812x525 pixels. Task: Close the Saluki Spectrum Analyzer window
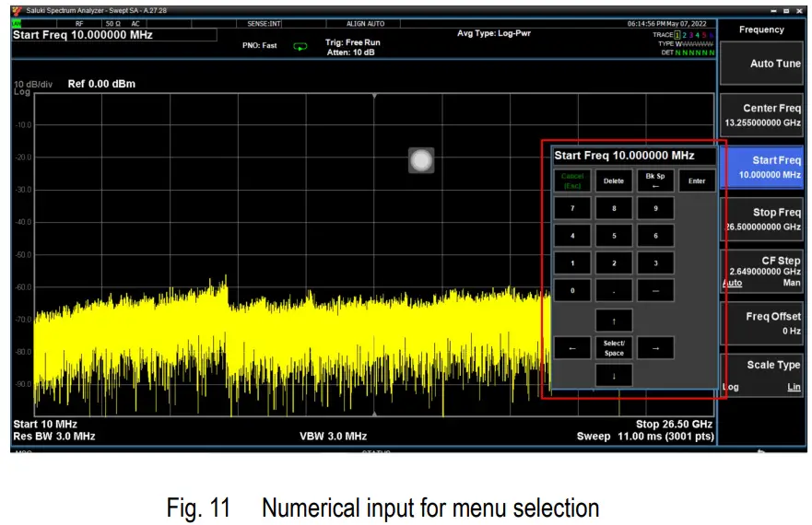[x=799, y=11]
